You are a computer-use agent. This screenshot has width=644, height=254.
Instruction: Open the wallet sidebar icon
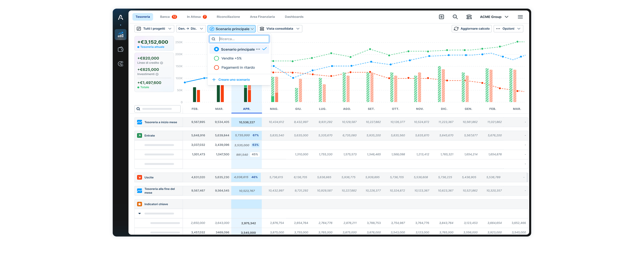[121, 49]
